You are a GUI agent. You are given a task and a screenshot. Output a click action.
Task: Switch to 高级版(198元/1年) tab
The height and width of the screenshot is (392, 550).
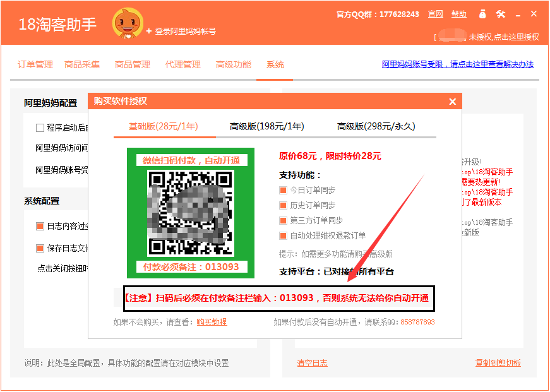(x=266, y=126)
